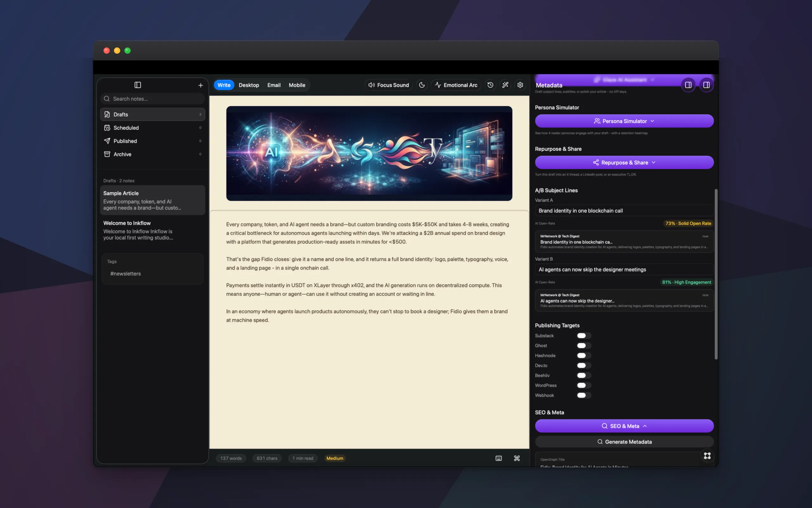Click the Focus Sound button label
This screenshot has height=508, width=812.
(393, 85)
